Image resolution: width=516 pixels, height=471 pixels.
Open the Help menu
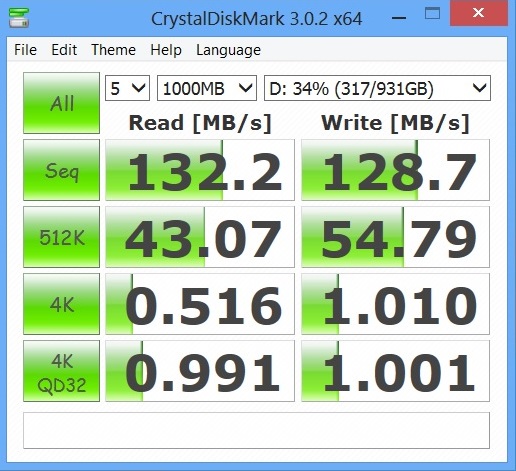pyautogui.click(x=166, y=50)
